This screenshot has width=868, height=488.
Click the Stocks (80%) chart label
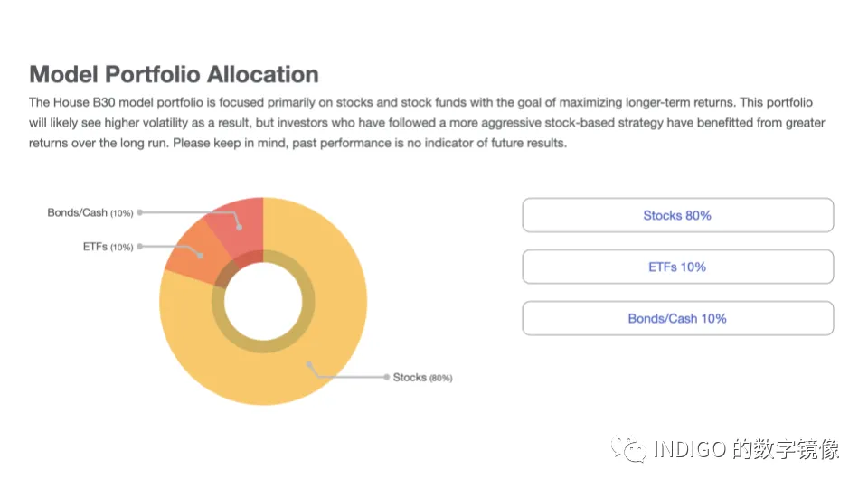(422, 377)
